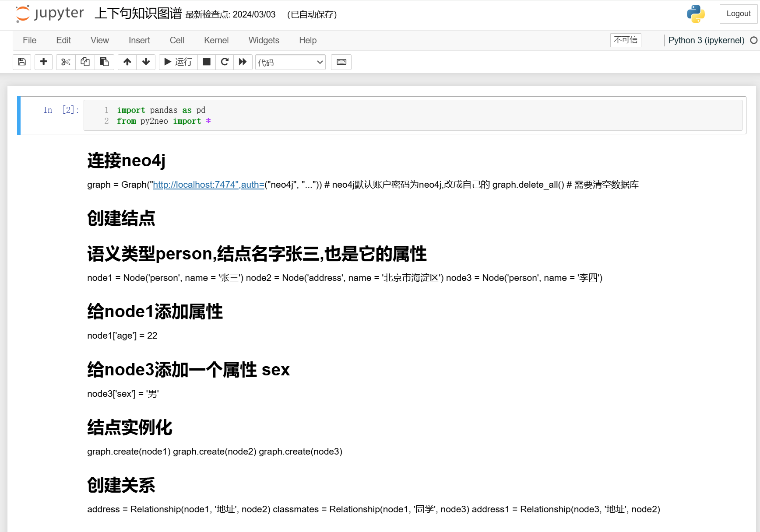This screenshot has width=760, height=532.
Task: Open the Kernel menu
Action: pyautogui.click(x=216, y=40)
